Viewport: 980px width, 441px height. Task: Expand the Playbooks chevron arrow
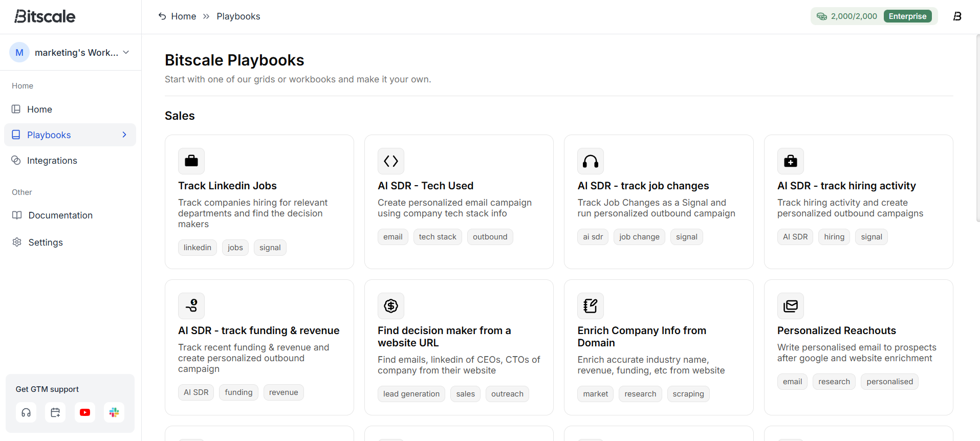coord(124,135)
